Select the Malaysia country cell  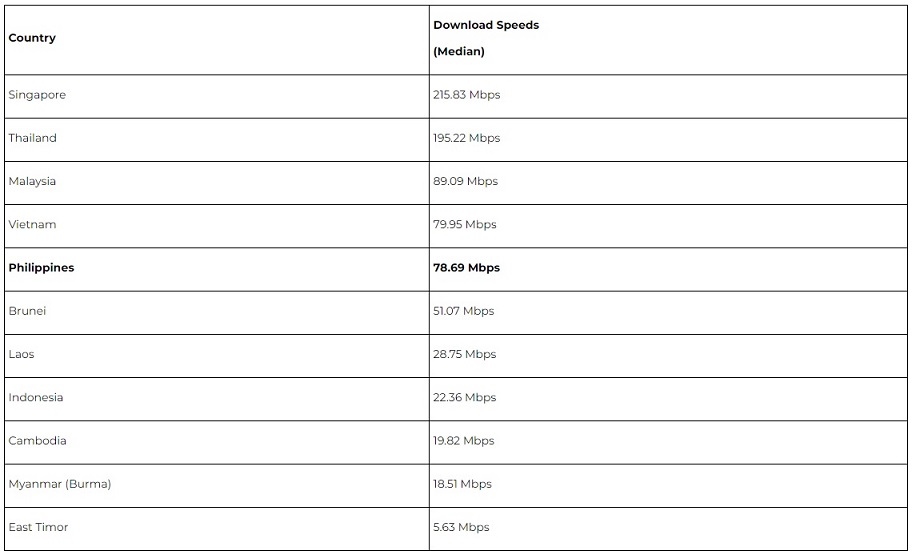[x=32, y=181]
